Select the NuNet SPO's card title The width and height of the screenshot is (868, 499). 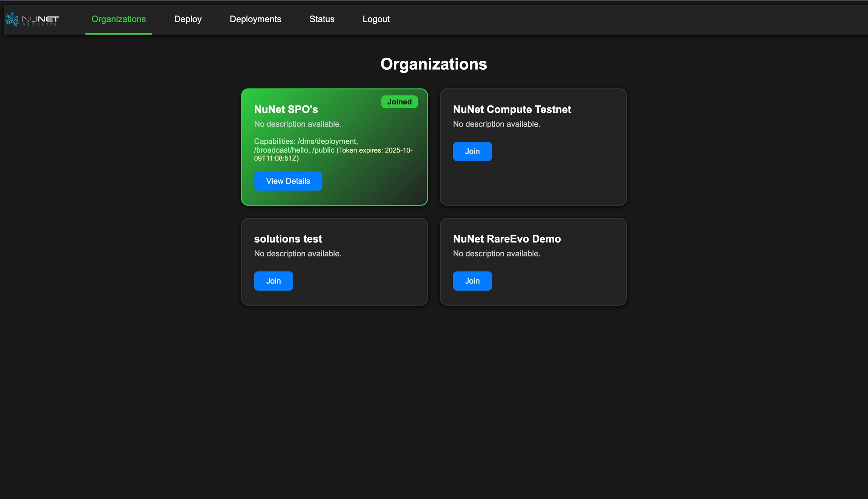(286, 110)
